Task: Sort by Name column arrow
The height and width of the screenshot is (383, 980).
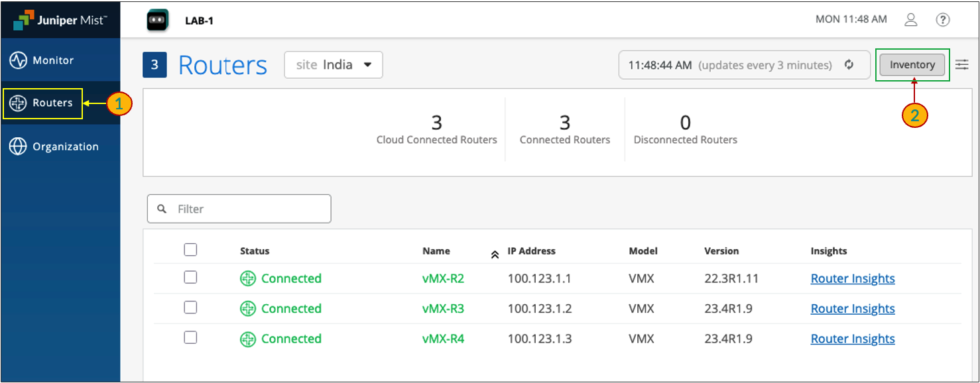Action: pos(495,254)
